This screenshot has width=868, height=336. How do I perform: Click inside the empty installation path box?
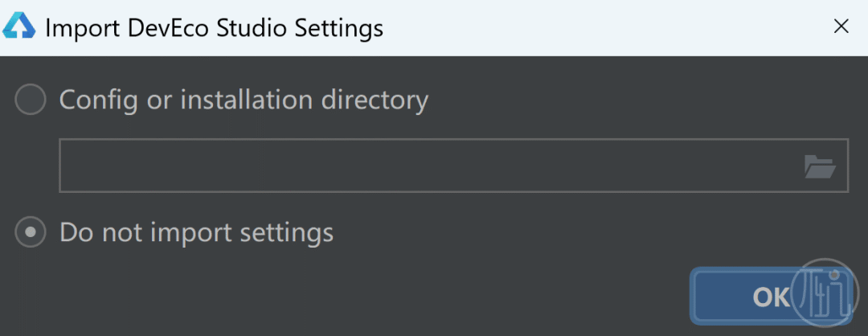click(x=432, y=166)
